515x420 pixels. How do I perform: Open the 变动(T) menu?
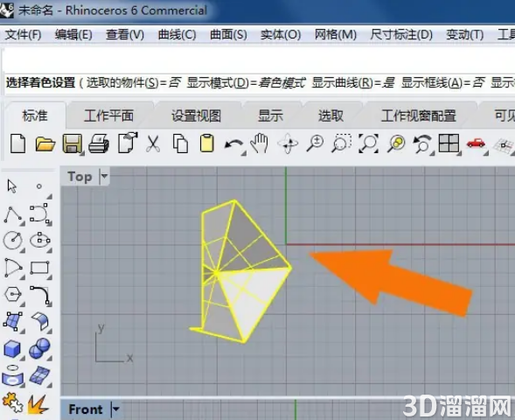[465, 34]
